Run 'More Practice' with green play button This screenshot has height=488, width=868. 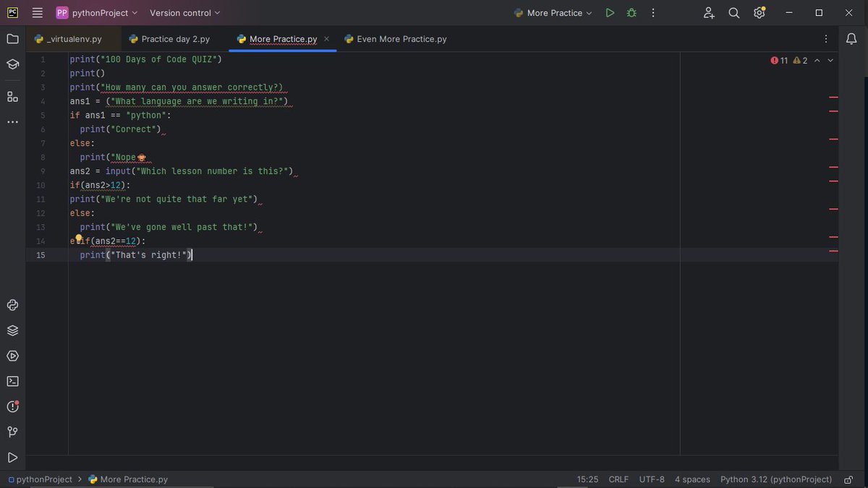610,13
